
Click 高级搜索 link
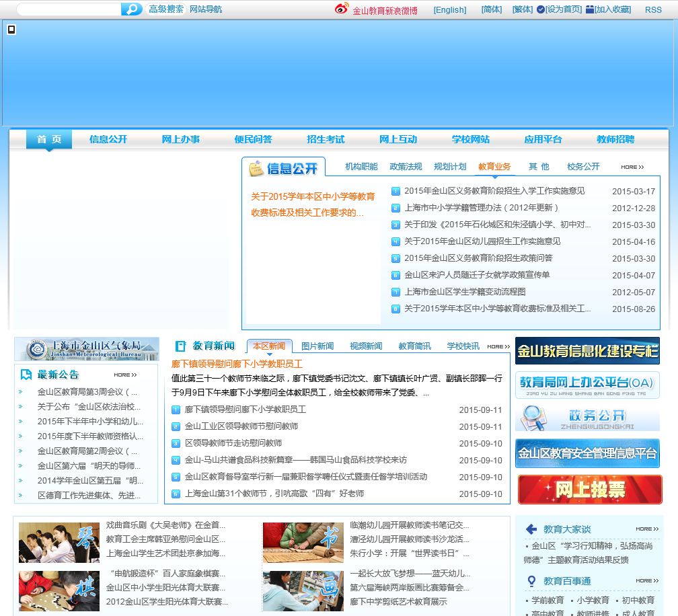tap(166, 9)
